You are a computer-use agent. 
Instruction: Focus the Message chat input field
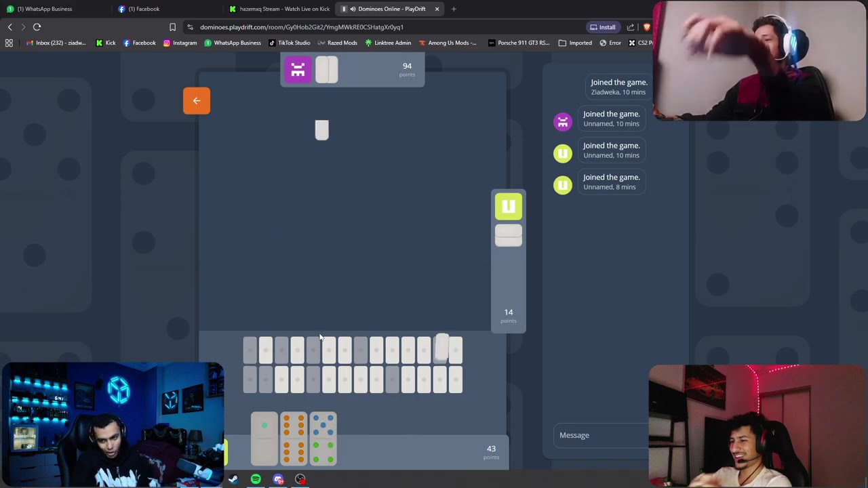tap(601, 435)
